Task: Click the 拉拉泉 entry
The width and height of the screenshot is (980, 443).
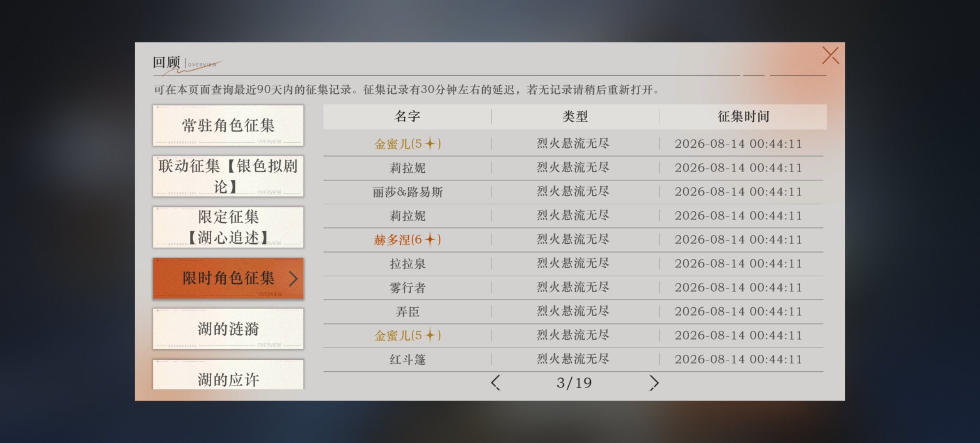Action: [x=408, y=264]
